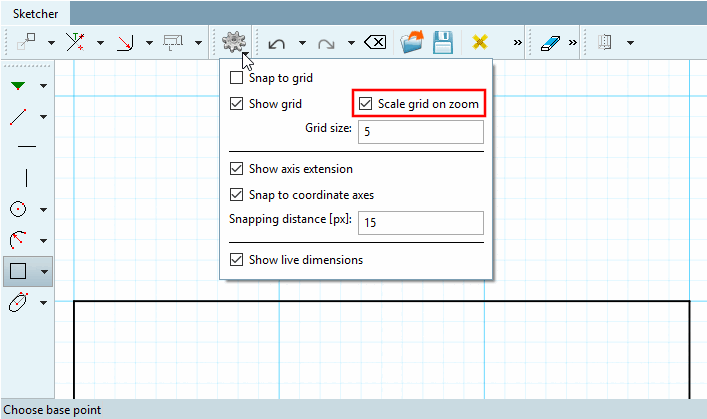Screen dimensions: 707x419
Task: Switch to the Sketcher tab
Action: point(35,14)
